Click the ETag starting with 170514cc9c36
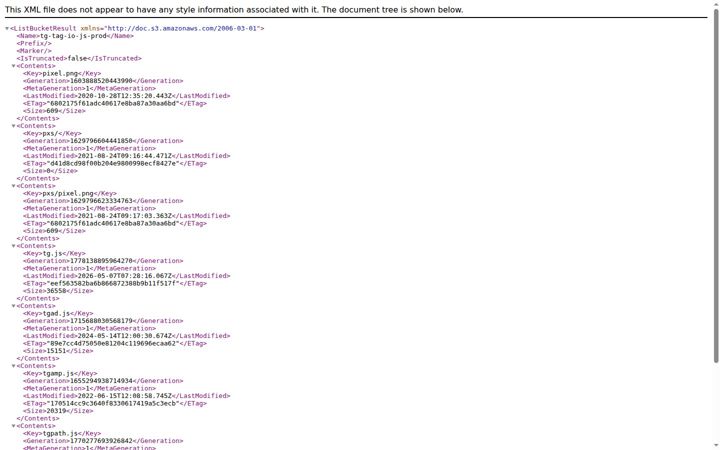The height and width of the screenshot is (450, 720). tap(113, 404)
